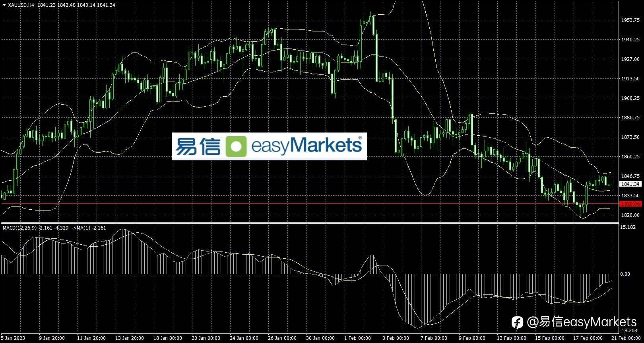Click the 30 Jan 00:00 time label
This screenshot has height=343, width=644.
point(320,338)
